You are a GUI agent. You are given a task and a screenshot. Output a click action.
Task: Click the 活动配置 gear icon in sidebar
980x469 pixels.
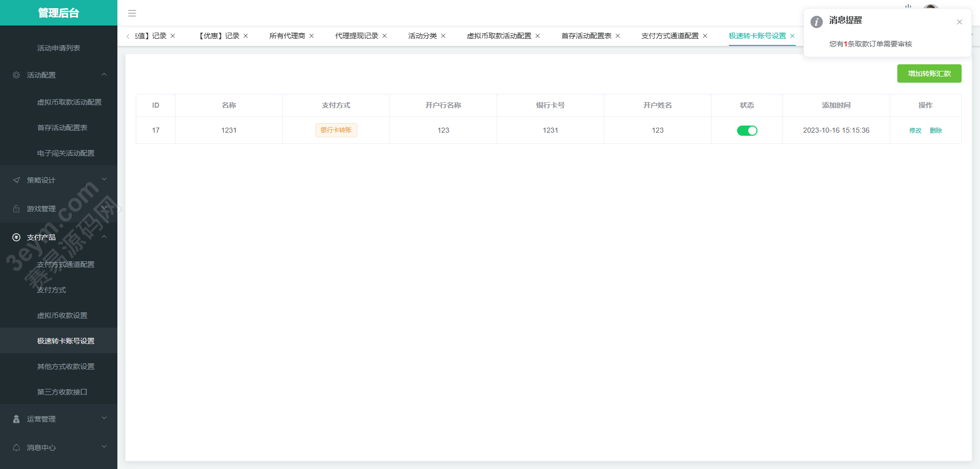point(16,75)
